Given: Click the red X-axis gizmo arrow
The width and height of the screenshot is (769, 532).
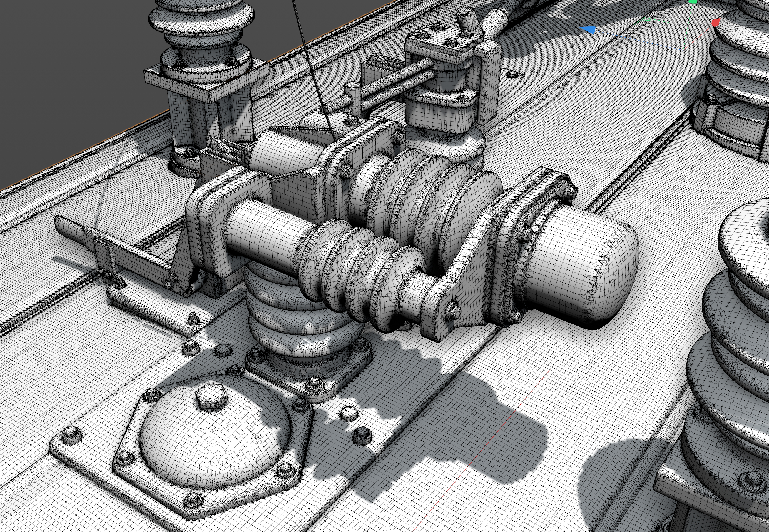Looking at the screenshot, I should click(716, 23).
